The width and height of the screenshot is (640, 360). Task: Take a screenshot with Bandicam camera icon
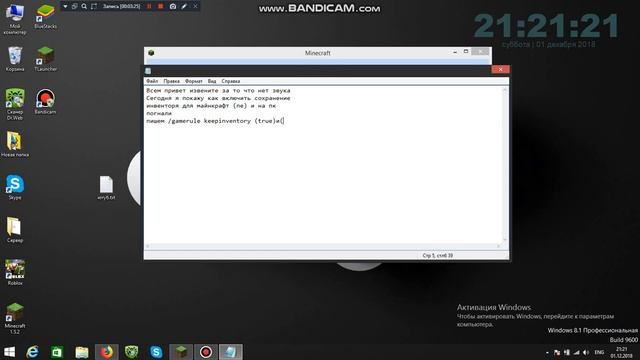pyautogui.click(x=173, y=6)
